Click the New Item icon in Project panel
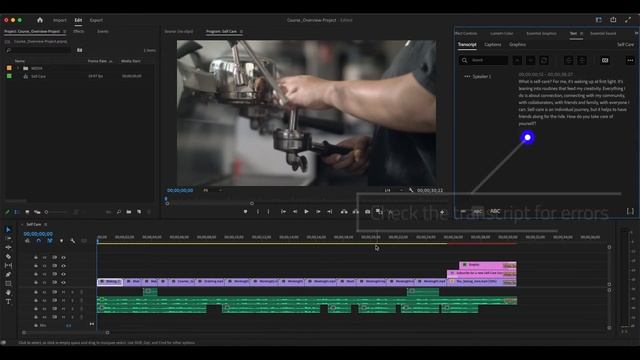The width and height of the screenshot is (640, 360). tap(139, 212)
